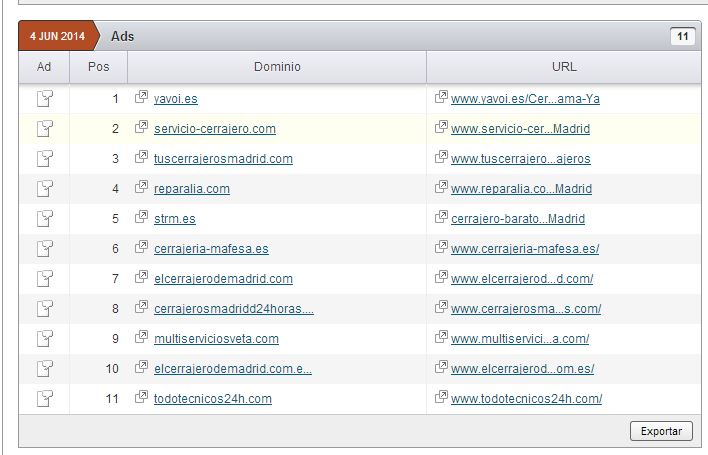Open the ad preview icon for servicio-cerrajero.com

(45, 128)
